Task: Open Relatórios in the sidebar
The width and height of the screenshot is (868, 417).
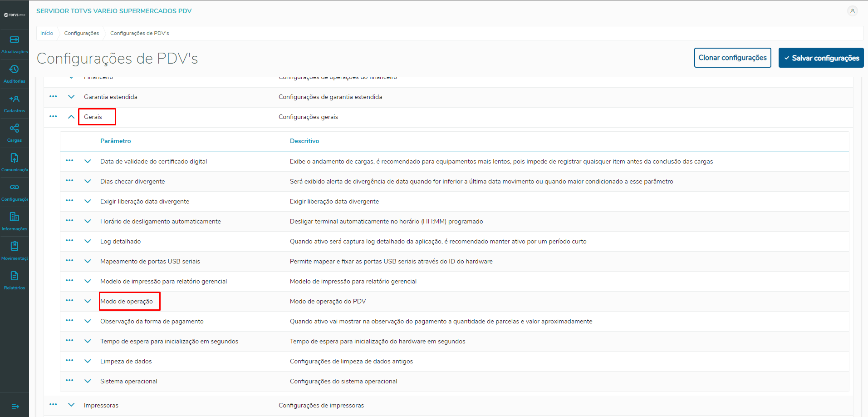Action: click(x=15, y=281)
